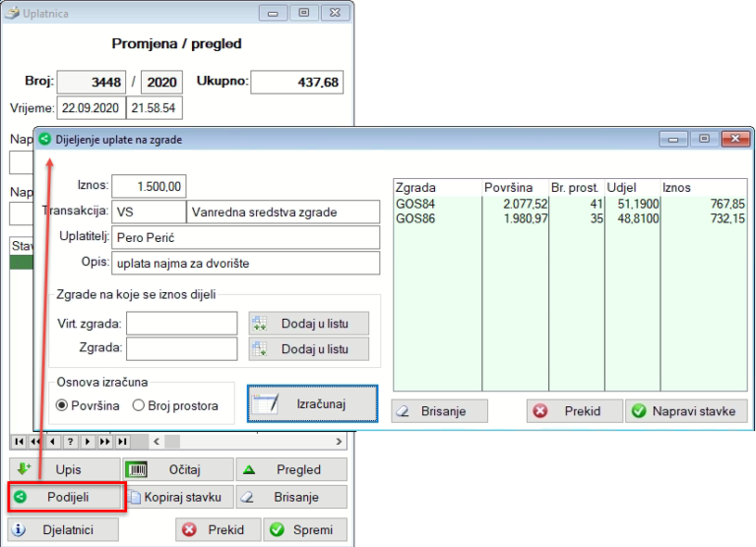Click the Podijeli share button
Image resolution: width=756 pixels, height=547 pixels.
pos(66,498)
